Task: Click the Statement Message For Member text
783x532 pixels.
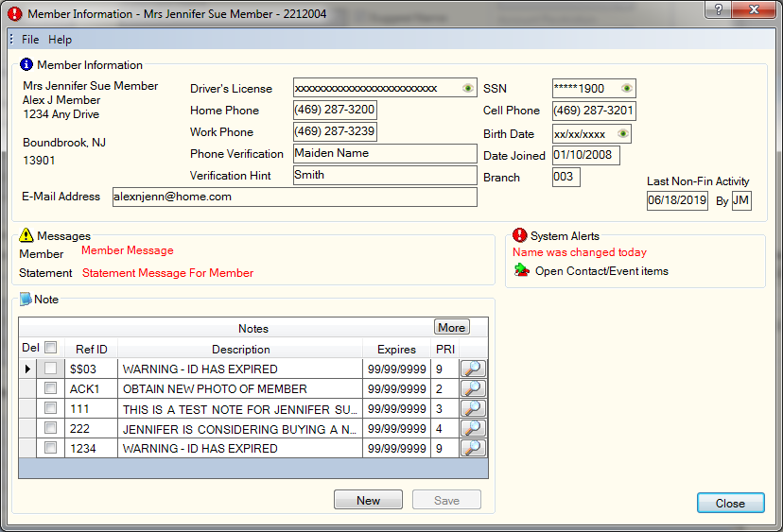Action: pyautogui.click(x=167, y=273)
